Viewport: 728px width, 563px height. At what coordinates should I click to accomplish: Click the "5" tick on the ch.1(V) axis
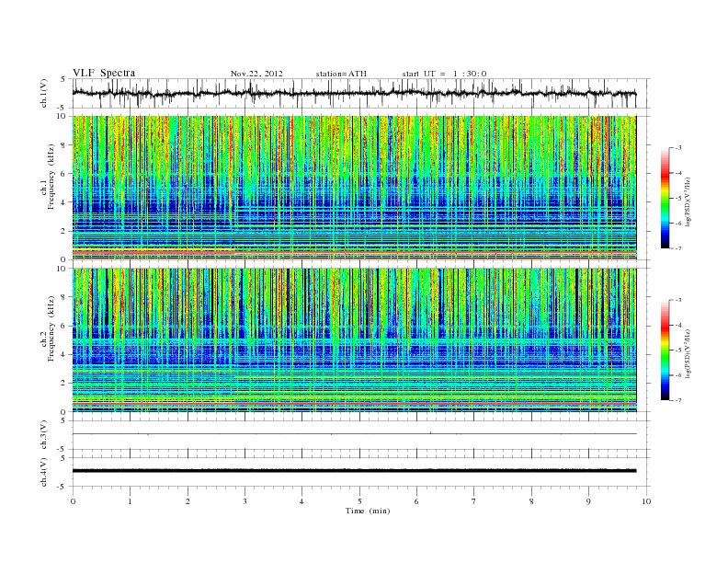(x=63, y=79)
